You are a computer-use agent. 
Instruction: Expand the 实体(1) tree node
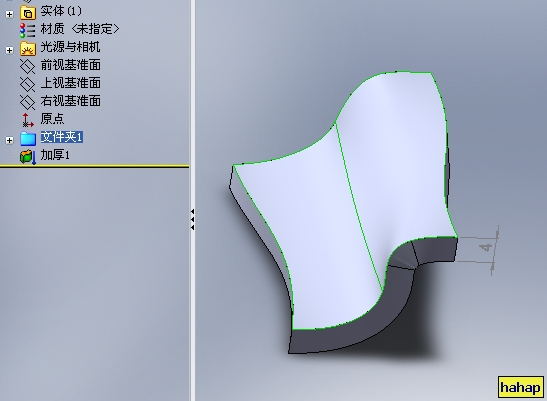tap(9, 14)
